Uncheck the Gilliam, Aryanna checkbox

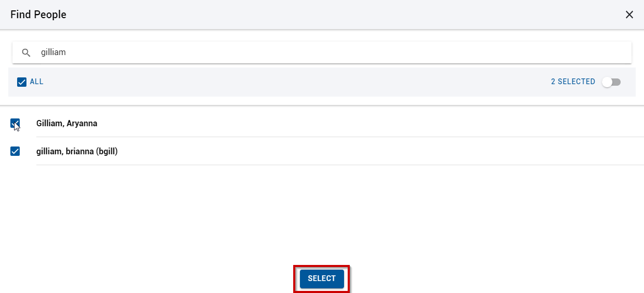coord(15,123)
